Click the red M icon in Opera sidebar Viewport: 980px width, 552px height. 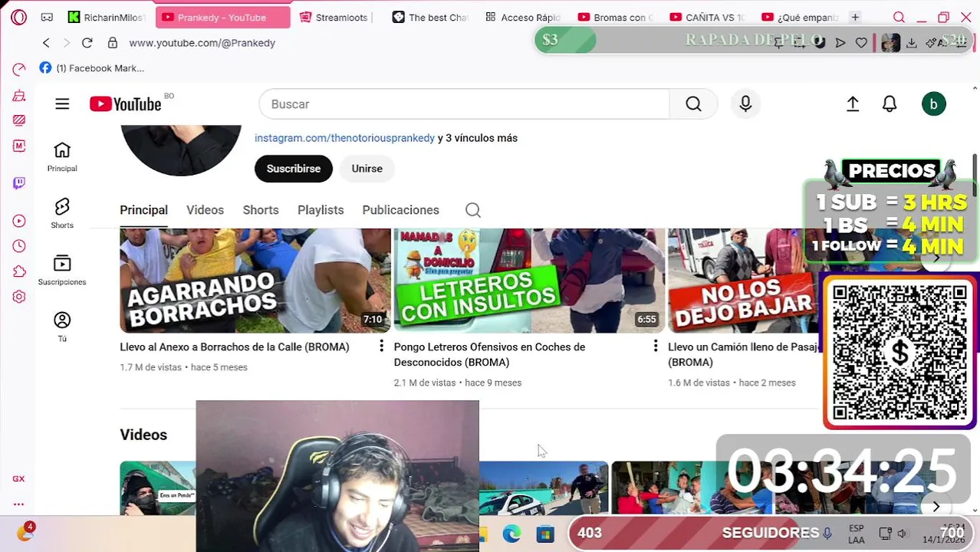(19, 146)
